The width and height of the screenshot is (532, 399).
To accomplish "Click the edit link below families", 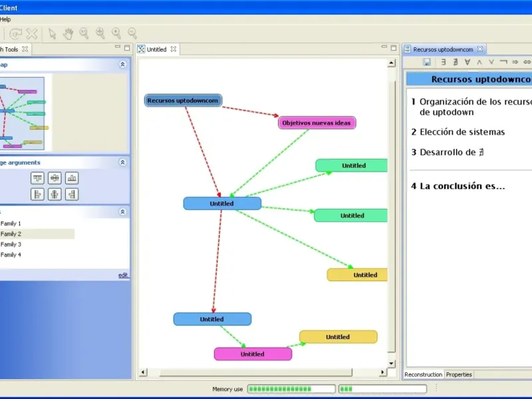I will pyautogui.click(x=123, y=275).
